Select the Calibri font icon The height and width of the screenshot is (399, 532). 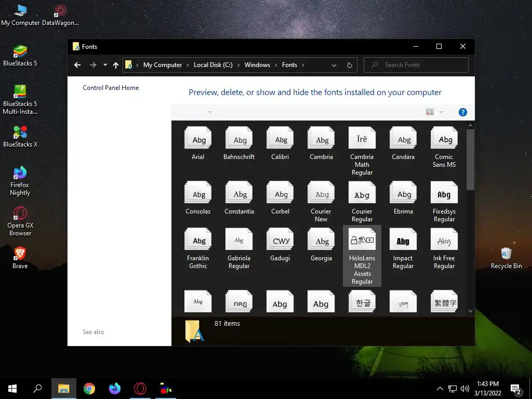click(280, 138)
